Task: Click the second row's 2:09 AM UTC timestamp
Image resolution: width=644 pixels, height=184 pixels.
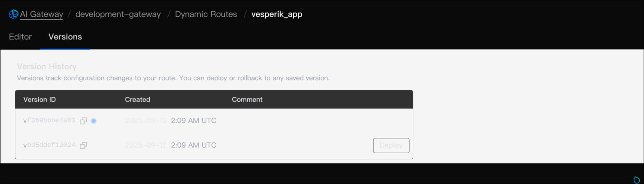Action: point(194,145)
